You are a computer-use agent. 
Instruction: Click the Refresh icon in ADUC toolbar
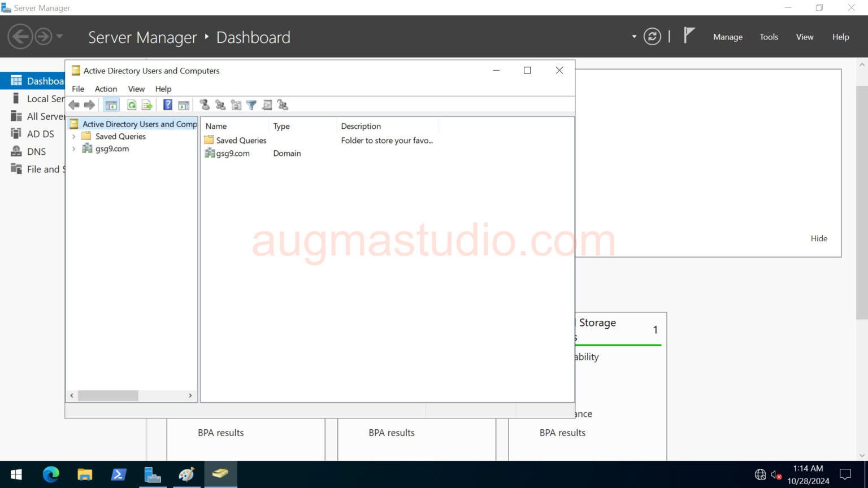132,104
